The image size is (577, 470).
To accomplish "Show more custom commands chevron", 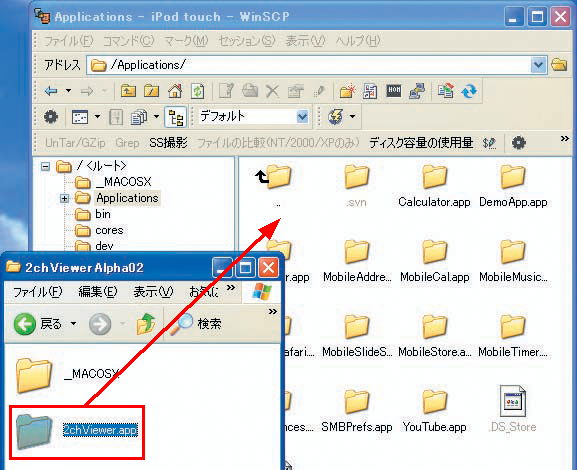I will click(564, 138).
